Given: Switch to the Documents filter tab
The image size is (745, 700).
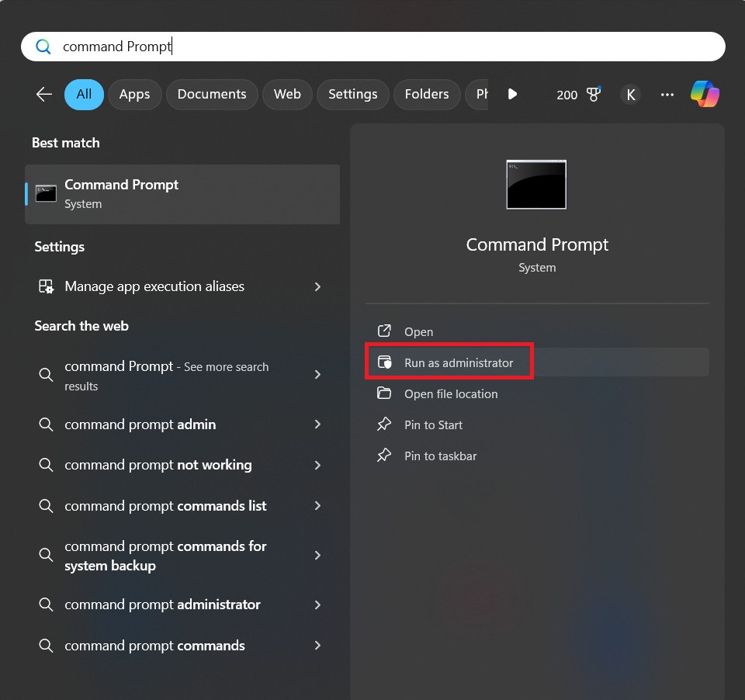Looking at the screenshot, I should (212, 95).
